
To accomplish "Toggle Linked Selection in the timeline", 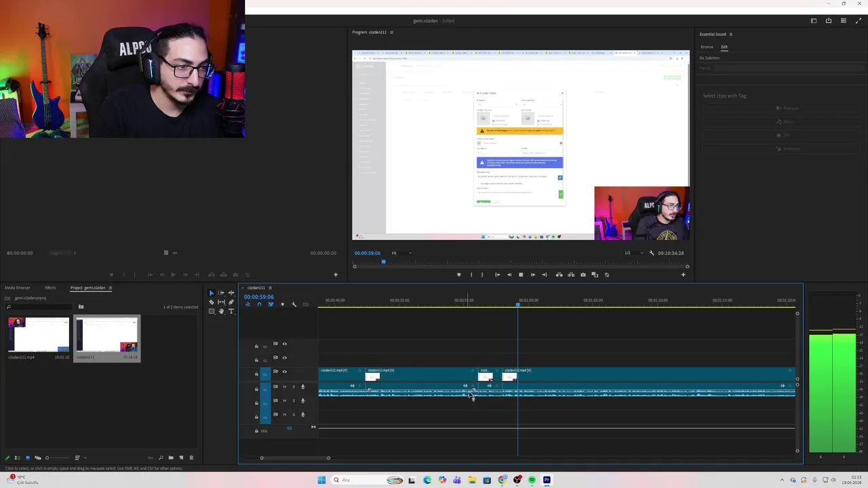I will pos(271,304).
